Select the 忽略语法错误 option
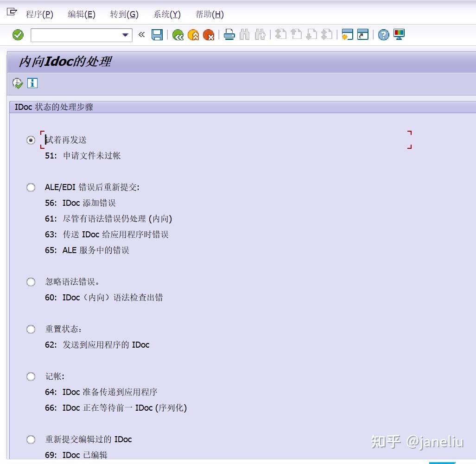 coord(31,282)
